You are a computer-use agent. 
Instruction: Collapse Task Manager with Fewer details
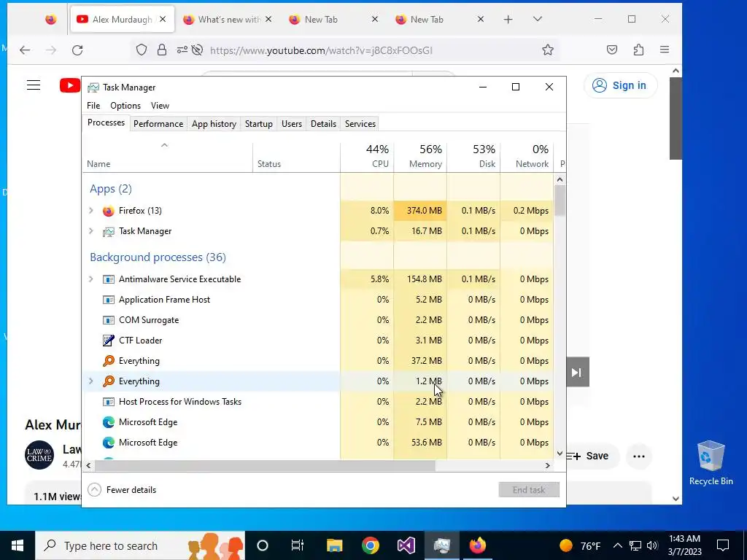coord(123,490)
